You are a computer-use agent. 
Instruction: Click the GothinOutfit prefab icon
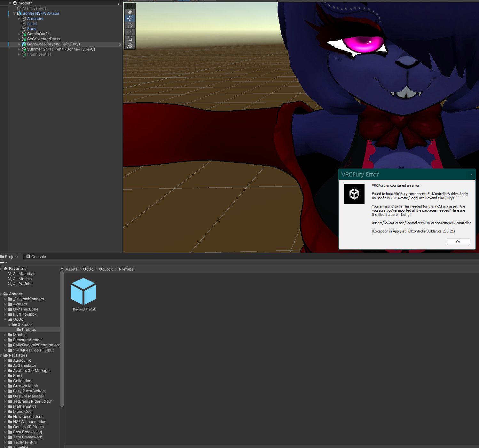click(24, 34)
